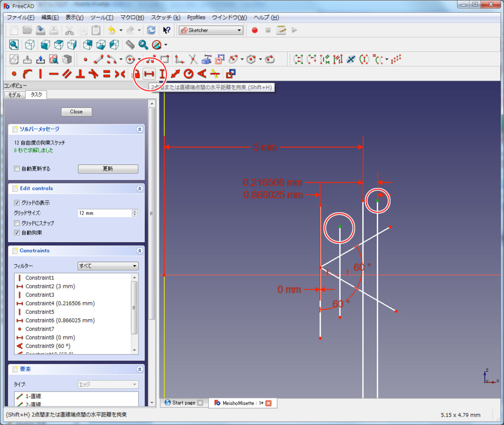Select the create fillet tool
This screenshot has width=504, height=425.
pyautogui.click(x=179, y=59)
